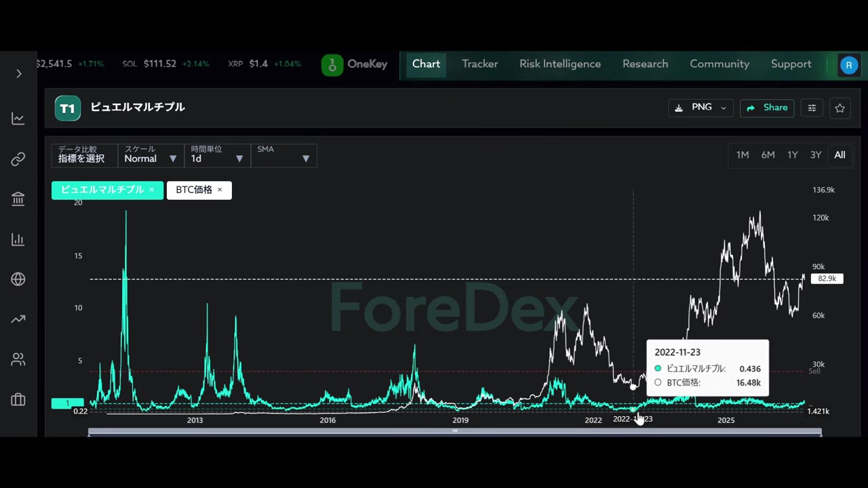Select the 1M time range

pos(743,155)
